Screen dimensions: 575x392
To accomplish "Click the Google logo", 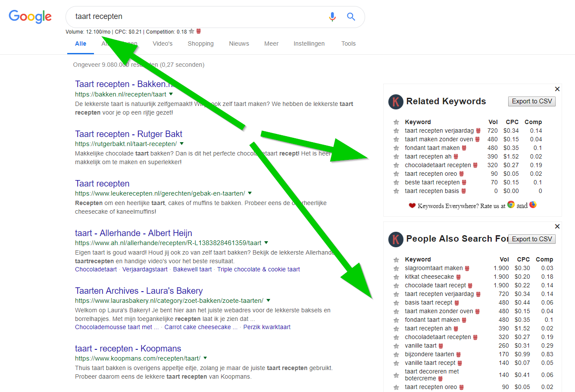I will click(x=30, y=16).
